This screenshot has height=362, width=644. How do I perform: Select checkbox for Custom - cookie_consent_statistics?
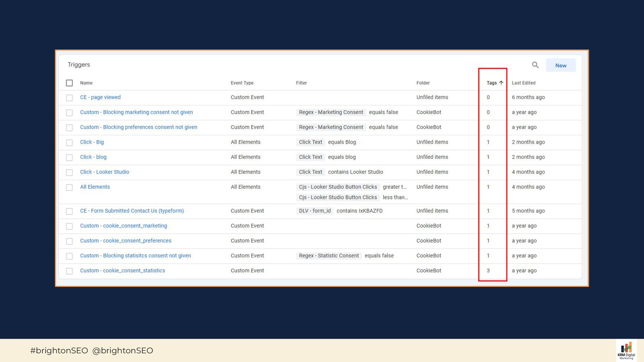(69, 271)
